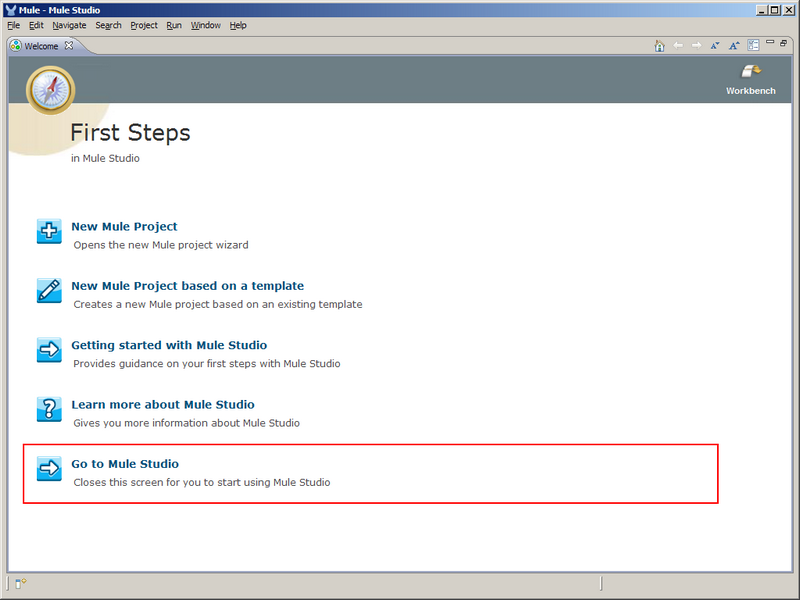Click 'Gives you more information about Mule Studio'
The width and height of the screenshot is (800, 600).
pyautogui.click(x=186, y=423)
